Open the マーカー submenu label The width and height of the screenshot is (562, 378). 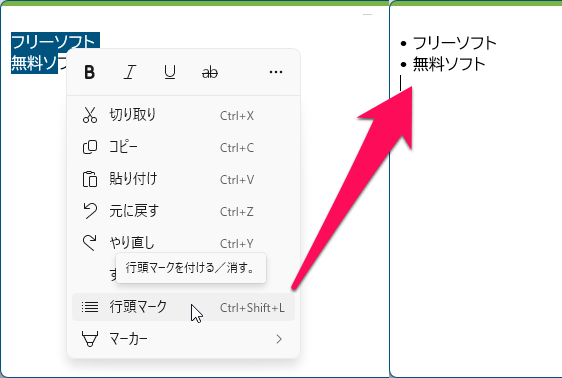click(128, 339)
